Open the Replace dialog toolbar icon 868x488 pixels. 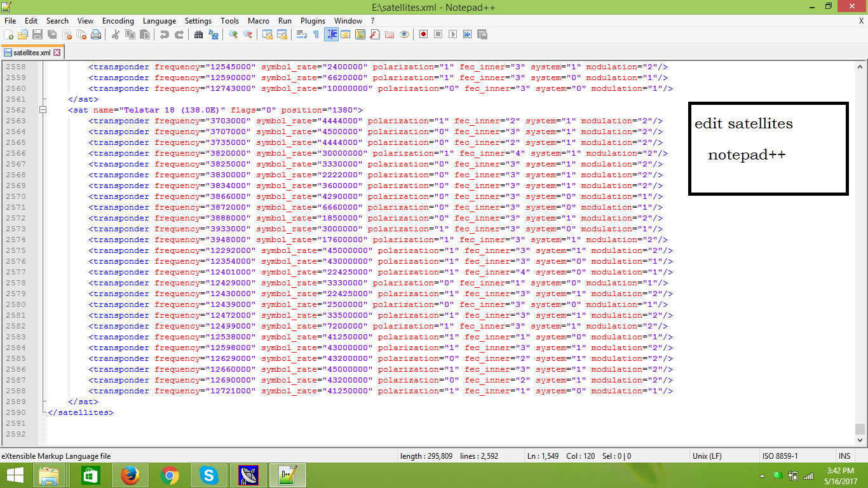tap(214, 34)
